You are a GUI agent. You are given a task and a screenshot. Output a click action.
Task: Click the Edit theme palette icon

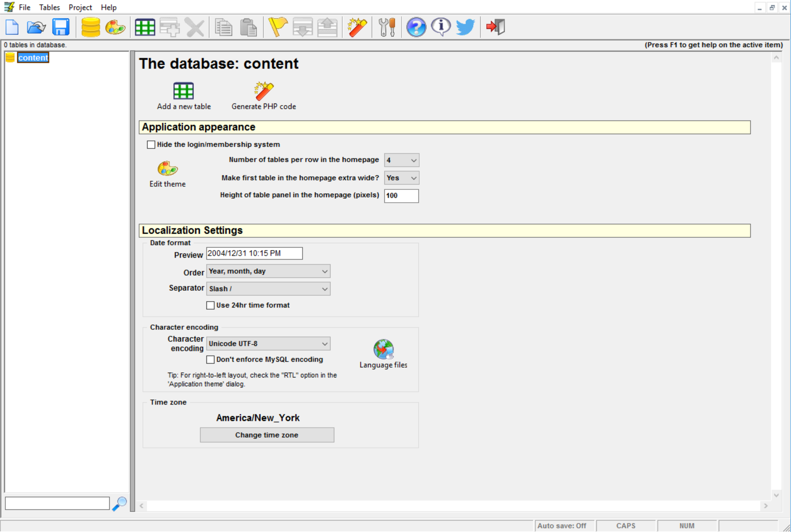167,169
